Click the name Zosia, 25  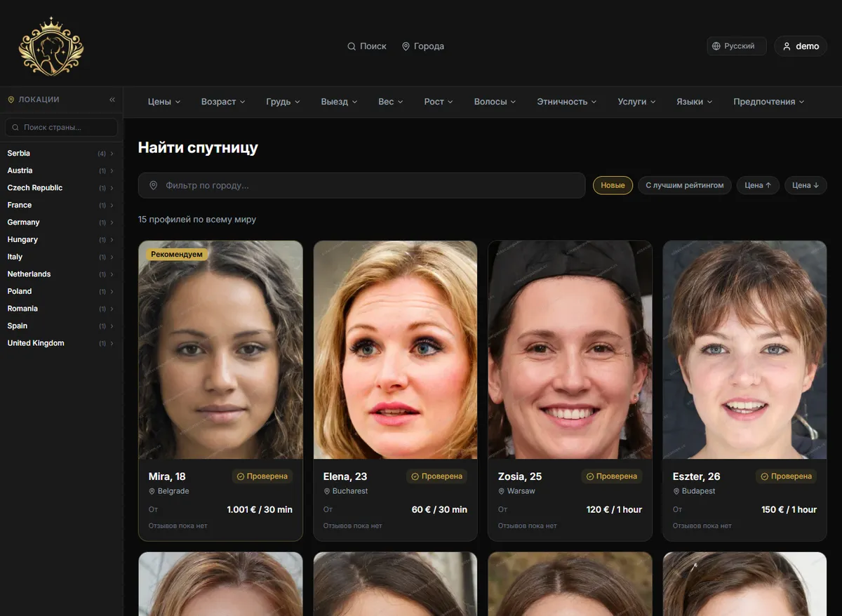click(x=520, y=476)
